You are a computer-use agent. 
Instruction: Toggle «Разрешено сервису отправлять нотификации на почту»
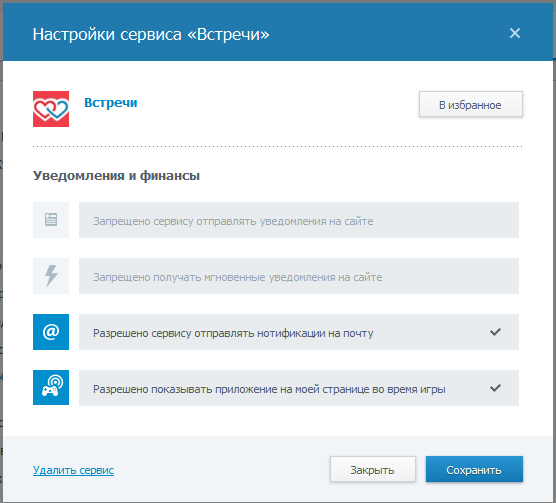(299, 332)
